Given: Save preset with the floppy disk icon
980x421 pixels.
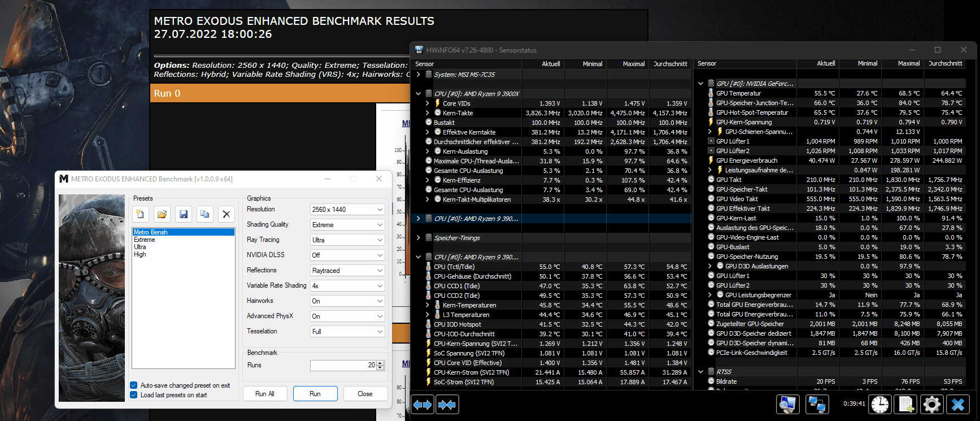Looking at the screenshot, I should pos(183,214).
